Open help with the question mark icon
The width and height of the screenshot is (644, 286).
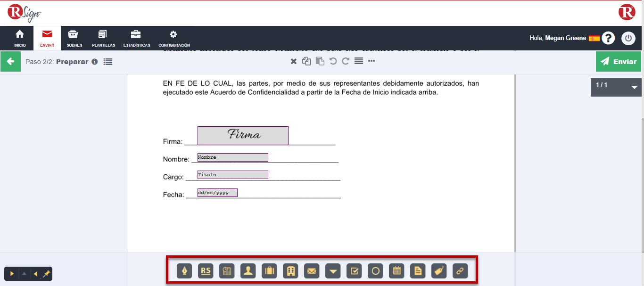[608, 38]
